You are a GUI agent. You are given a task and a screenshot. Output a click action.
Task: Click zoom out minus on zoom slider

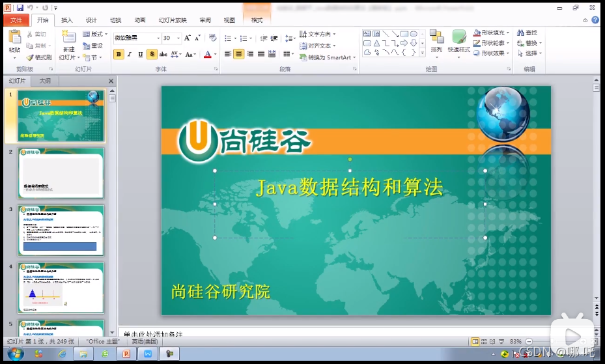529,342
